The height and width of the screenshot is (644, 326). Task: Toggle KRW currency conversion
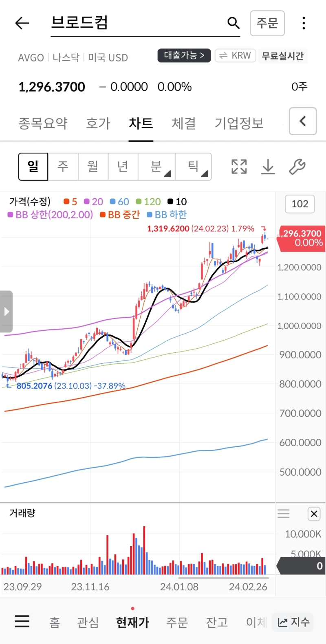coord(236,55)
